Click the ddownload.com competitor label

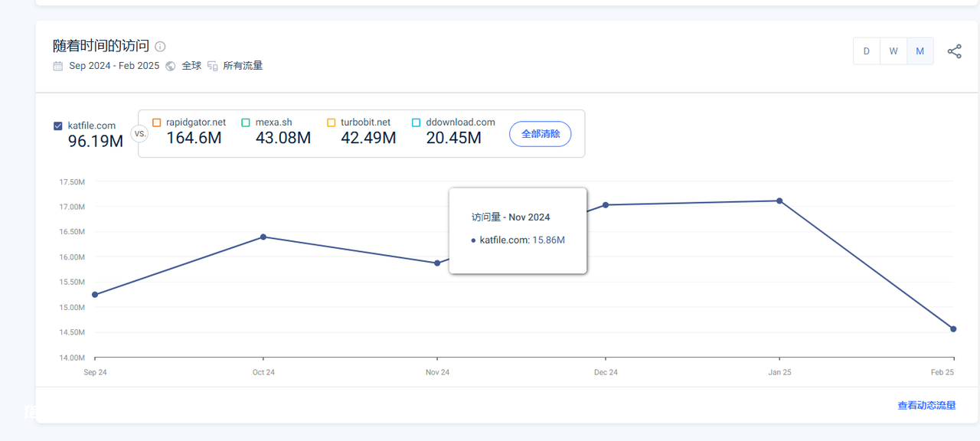(x=461, y=122)
